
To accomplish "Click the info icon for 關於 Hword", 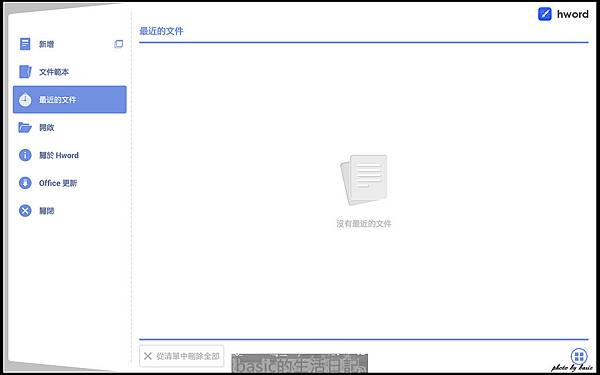I will 25,155.
